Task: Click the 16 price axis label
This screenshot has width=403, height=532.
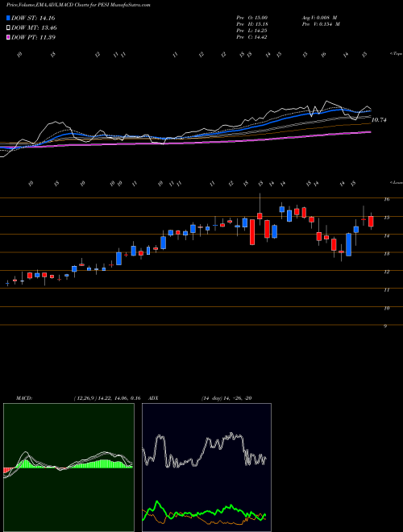Action: pos(386,199)
